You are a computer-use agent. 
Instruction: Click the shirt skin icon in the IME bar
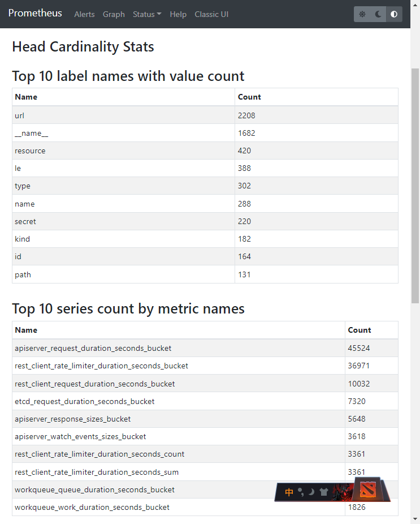[323, 492]
